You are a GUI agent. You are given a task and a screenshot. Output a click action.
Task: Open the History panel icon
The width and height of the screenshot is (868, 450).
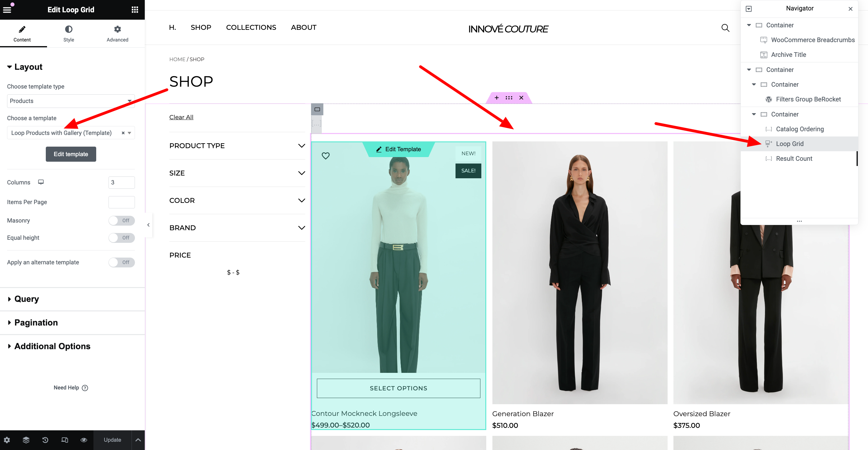45,440
